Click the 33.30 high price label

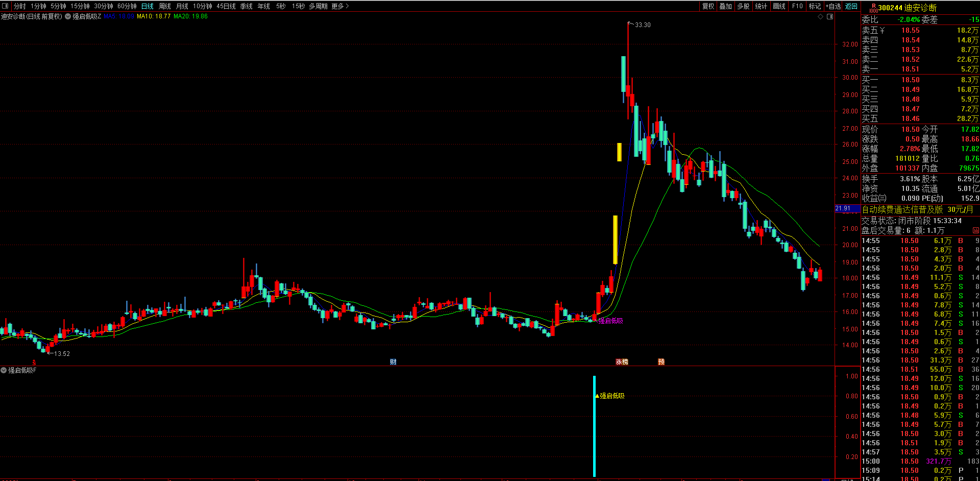(643, 25)
